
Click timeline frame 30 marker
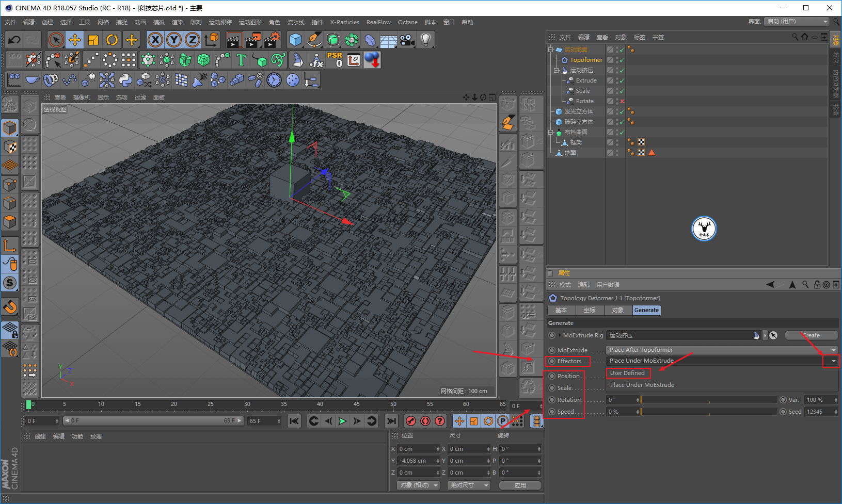pos(247,404)
